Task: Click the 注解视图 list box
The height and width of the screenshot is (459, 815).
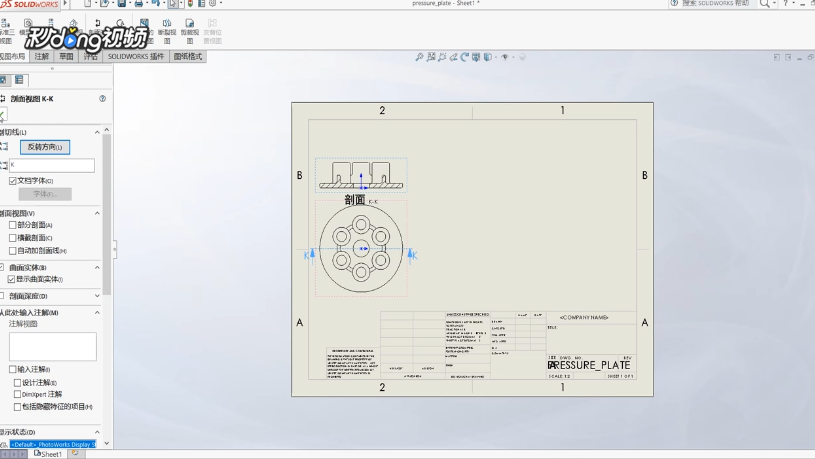Action: pyautogui.click(x=52, y=346)
